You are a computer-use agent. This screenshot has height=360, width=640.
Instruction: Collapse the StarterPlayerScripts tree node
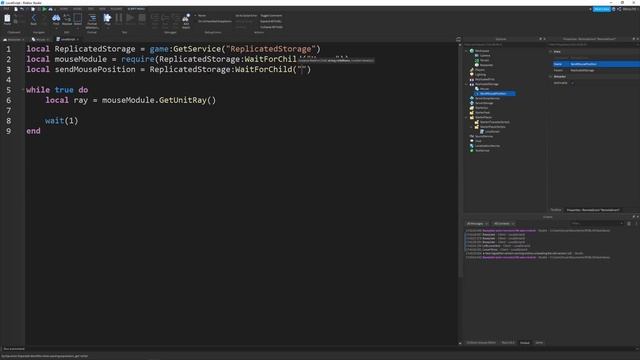tap(471, 127)
